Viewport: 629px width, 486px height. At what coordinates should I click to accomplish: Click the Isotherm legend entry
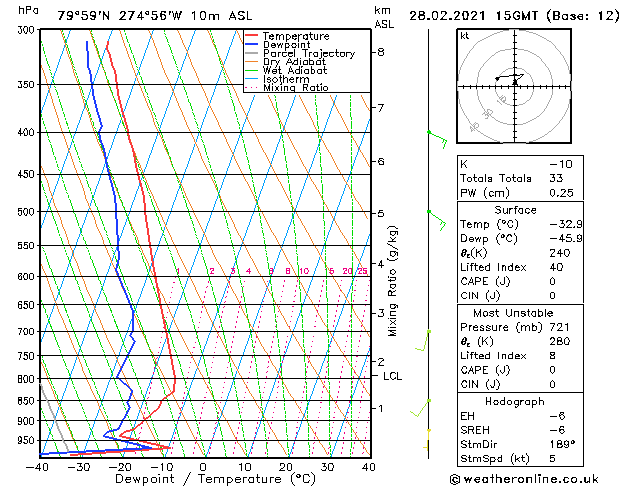pyautogui.click(x=286, y=79)
